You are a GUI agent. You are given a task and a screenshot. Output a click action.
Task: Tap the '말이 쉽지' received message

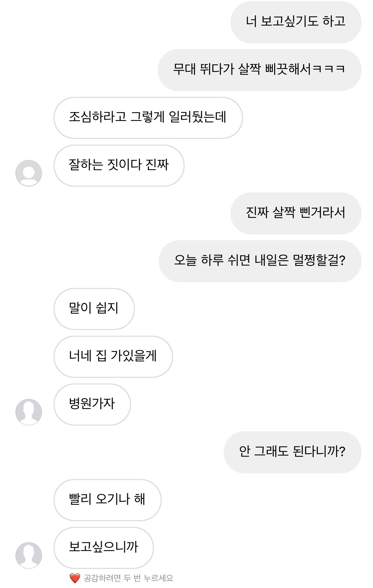click(x=94, y=309)
